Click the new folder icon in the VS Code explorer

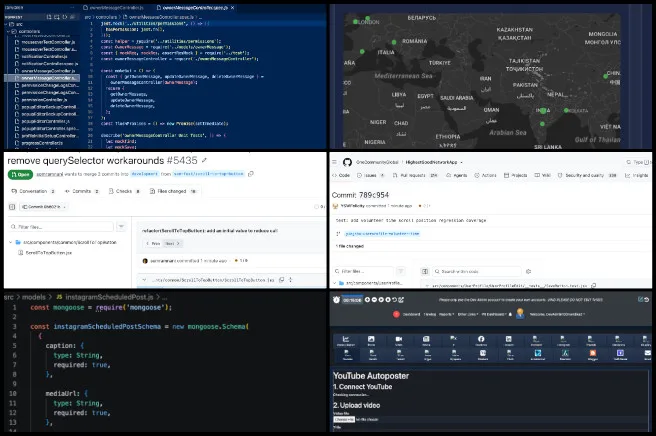click(57, 17)
